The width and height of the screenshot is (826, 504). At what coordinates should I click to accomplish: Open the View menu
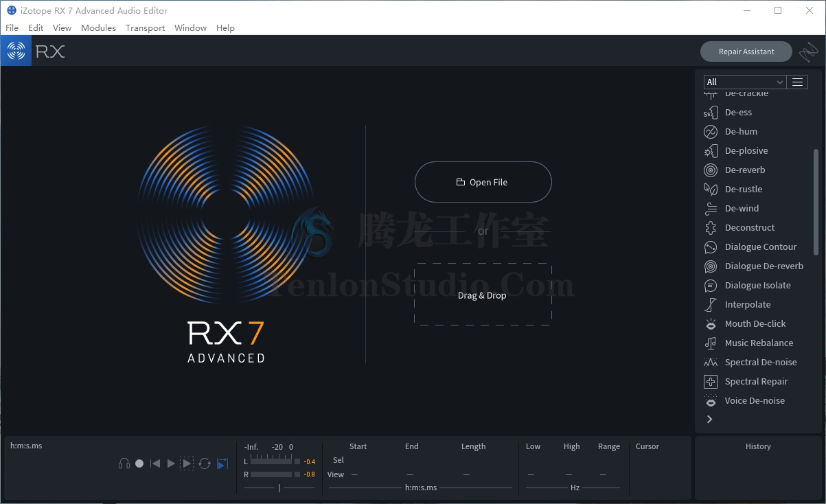coord(62,28)
